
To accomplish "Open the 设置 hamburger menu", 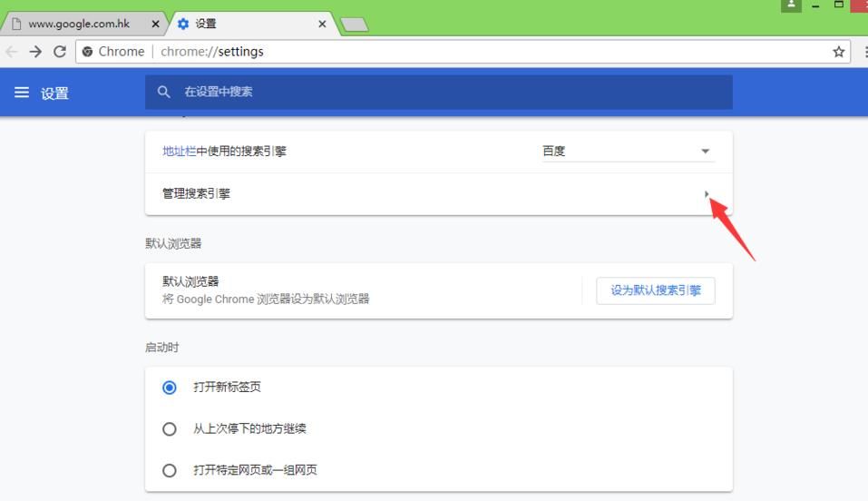I will 22,92.
